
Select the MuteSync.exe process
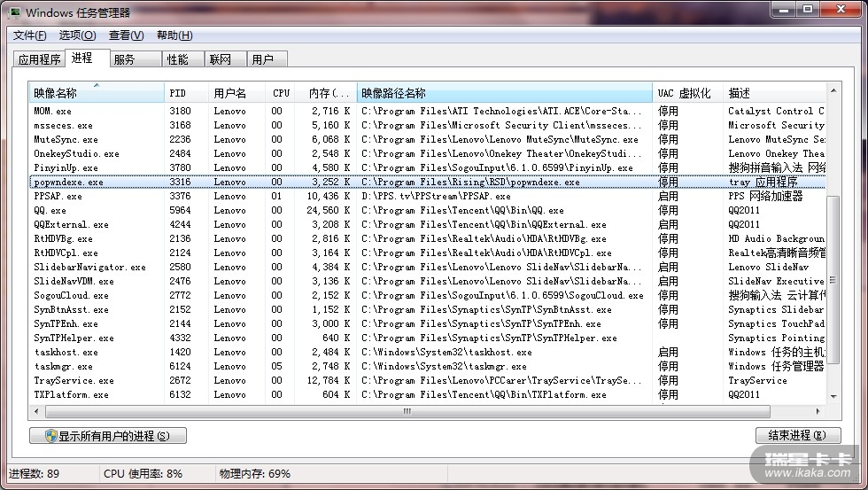pyautogui.click(x=427, y=139)
